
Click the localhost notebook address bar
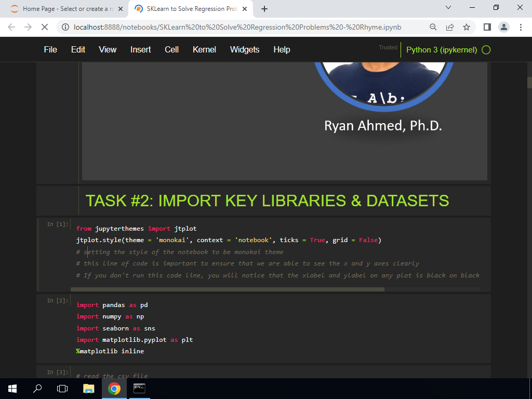[237, 27]
